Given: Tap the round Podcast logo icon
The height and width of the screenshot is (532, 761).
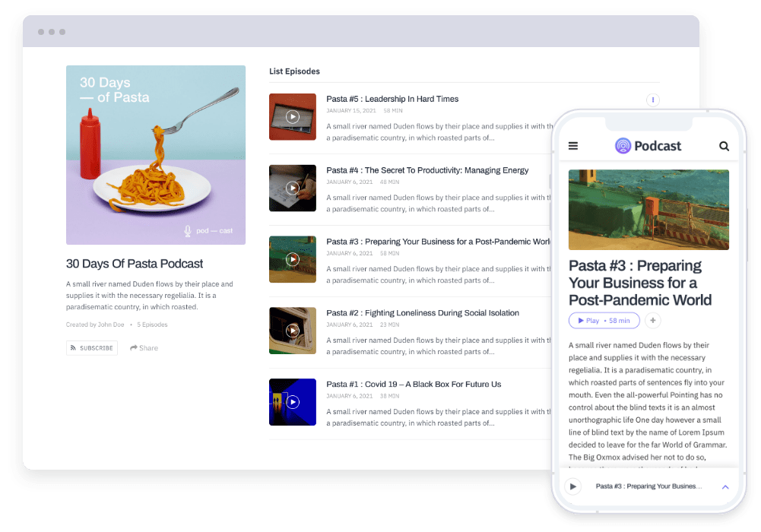Looking at the screenshot, I should [623, 145].
